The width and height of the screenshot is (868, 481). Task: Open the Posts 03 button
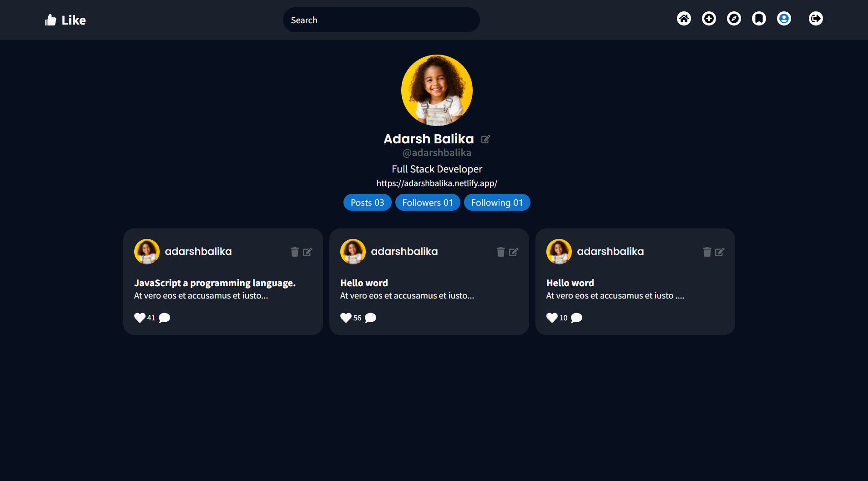tap(368, 203)
